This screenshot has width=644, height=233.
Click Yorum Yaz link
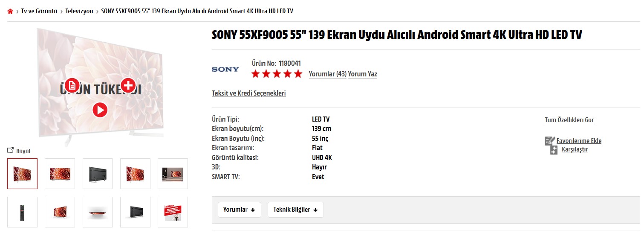362,74
